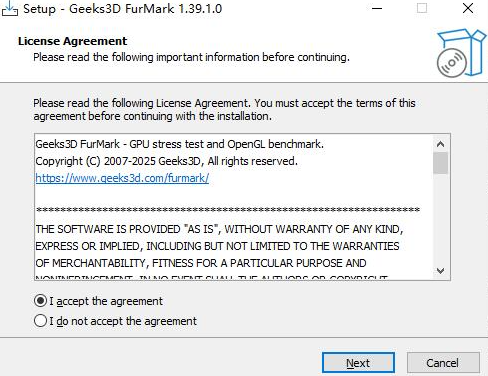Click the Copyright 2007-2025 Geeks3D line
Screen dimensions: 488x376
tap(166, 161)
